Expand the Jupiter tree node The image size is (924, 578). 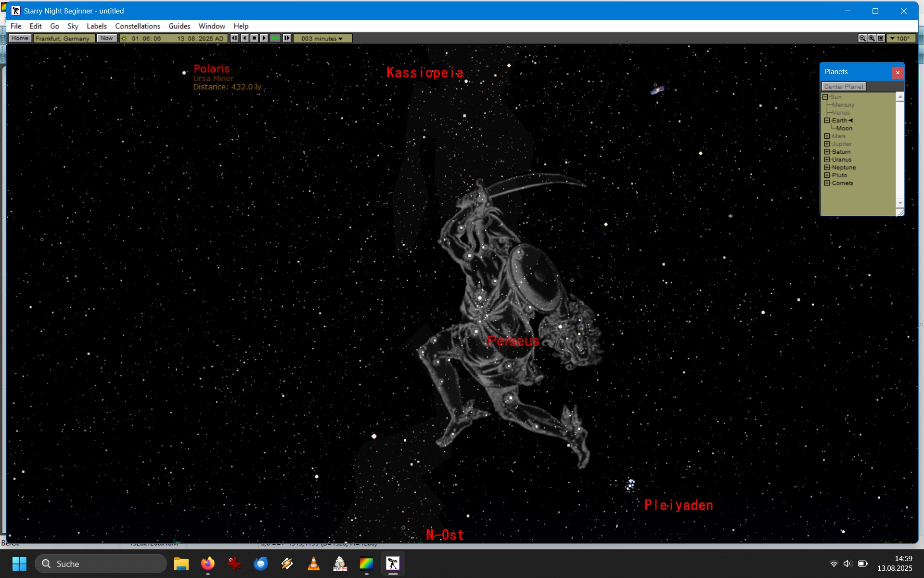coord(827,144)
